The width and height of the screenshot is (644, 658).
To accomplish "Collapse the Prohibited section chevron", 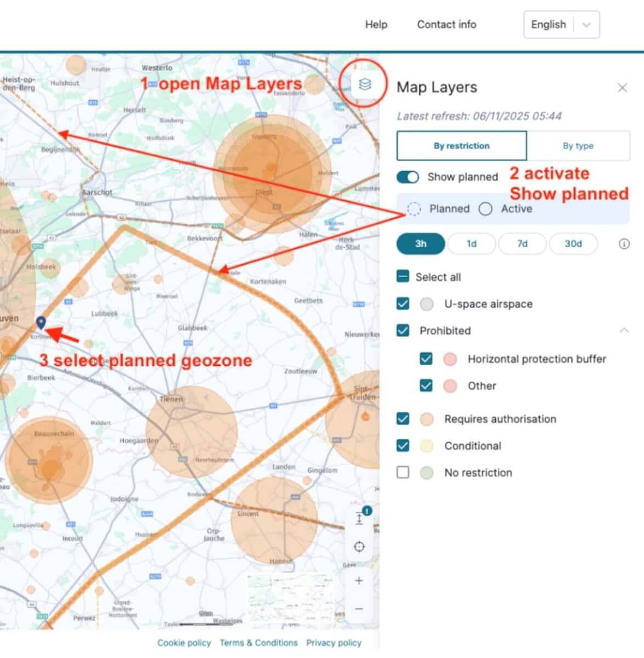I will point(624,331).
